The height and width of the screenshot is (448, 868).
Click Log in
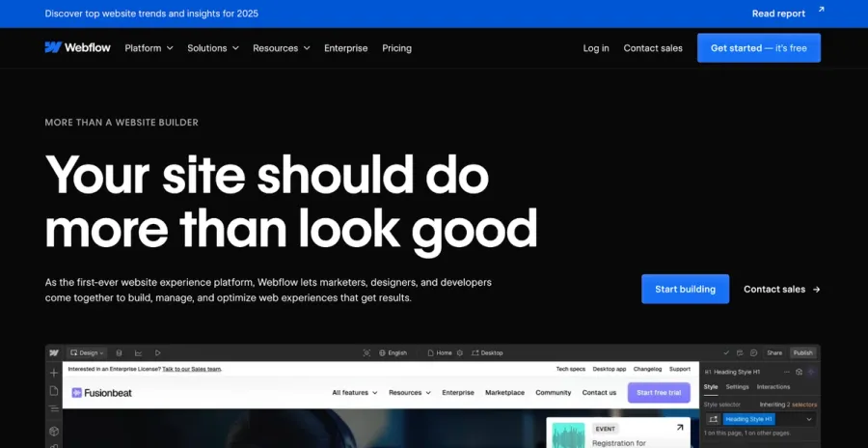596,48
